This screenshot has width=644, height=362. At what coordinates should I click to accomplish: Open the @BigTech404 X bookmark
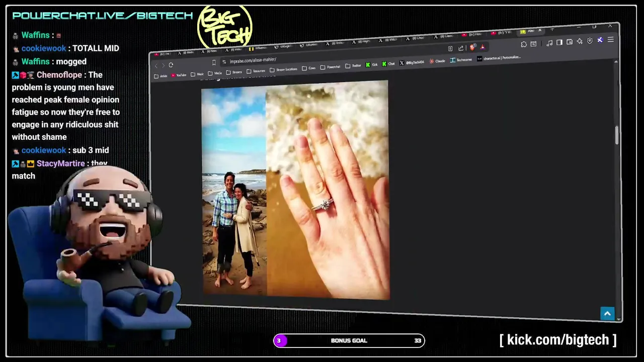point(412,63)
